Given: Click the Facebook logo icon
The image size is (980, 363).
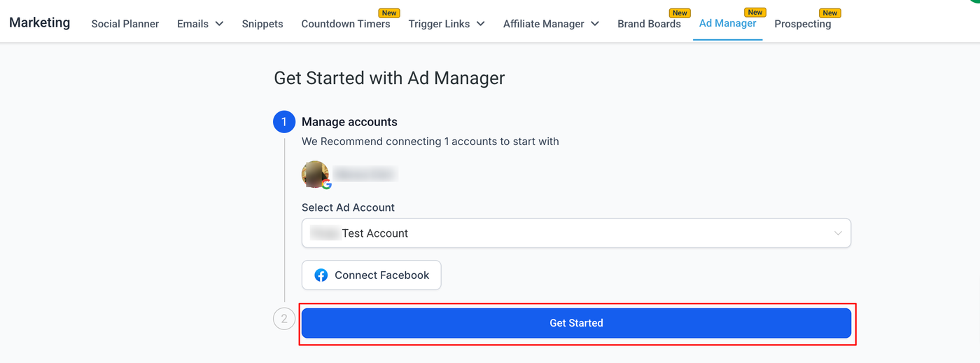Looking at the screenshot, I should [x=321, y=275].
